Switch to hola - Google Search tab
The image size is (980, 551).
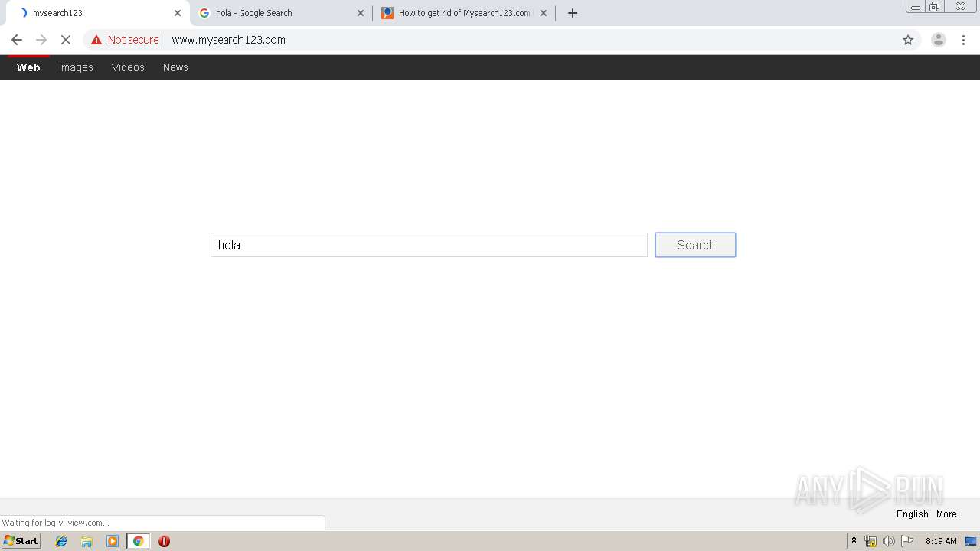(281, 13)
